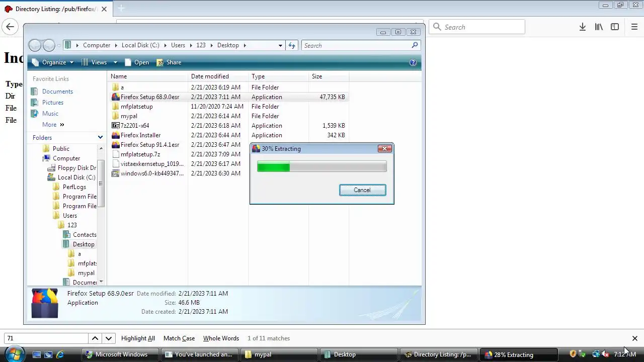Click mfplatsetup.7z file icon
The height and width of the screenshot is (362, 644).
click(x=115, y=154)
